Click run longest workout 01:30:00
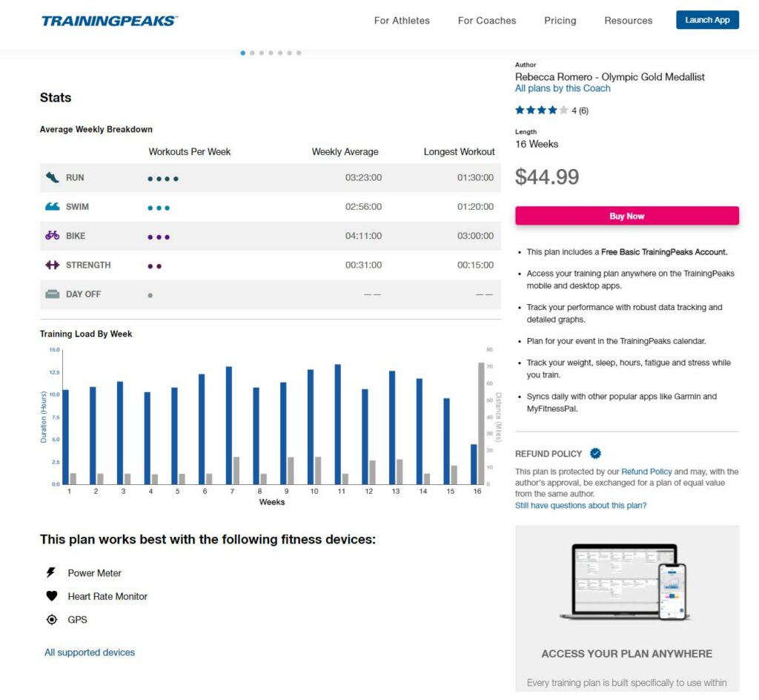This screenshot has height=700, width=759. click(x=475, y=178)
